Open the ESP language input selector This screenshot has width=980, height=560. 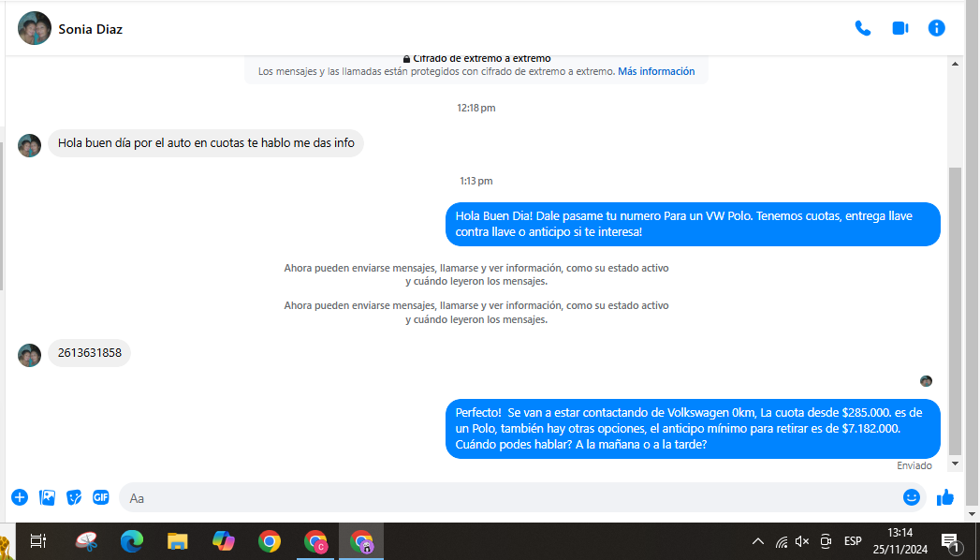pyautogui.click(x=853, y=541)
